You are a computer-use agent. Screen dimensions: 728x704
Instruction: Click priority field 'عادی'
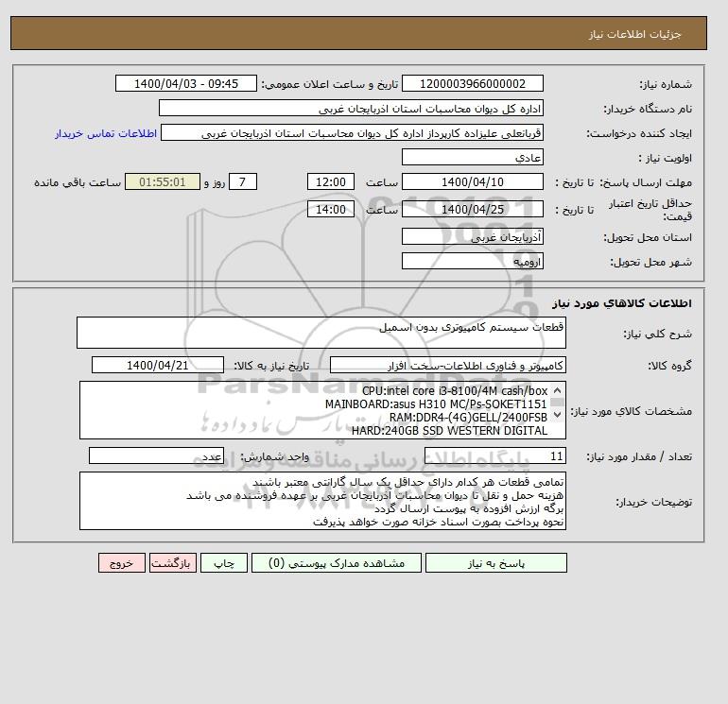tap(472, 157)
